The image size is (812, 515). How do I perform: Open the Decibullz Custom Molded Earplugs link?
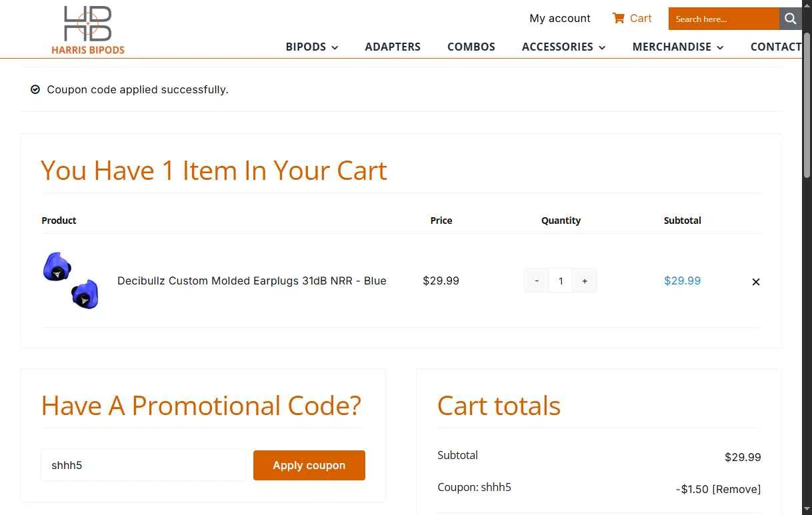pyautogui.click(x=252, y=280)
